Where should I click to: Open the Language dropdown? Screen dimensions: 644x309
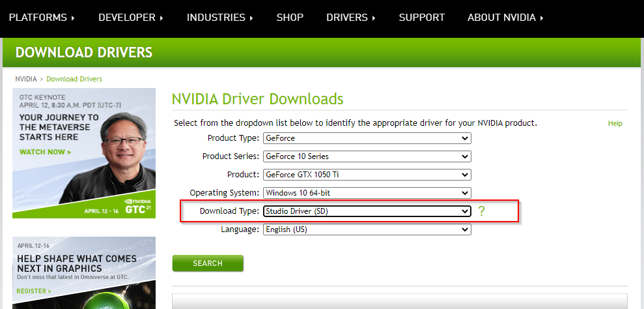[367, 229]
